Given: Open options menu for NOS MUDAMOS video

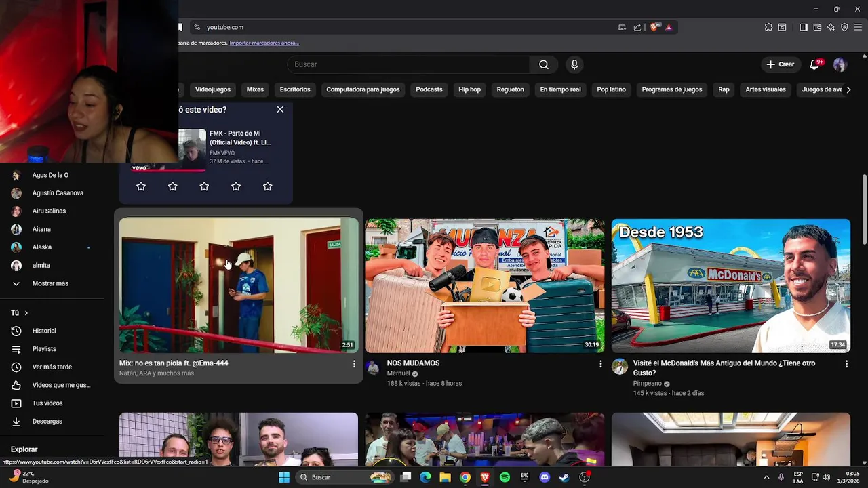Looking at the screenshot, I should click(600, 364).
